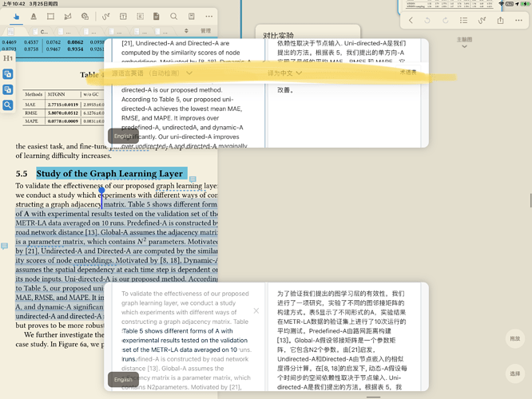Switch to the third document tab
532x399 pixels.
click(x=65, y=32)
